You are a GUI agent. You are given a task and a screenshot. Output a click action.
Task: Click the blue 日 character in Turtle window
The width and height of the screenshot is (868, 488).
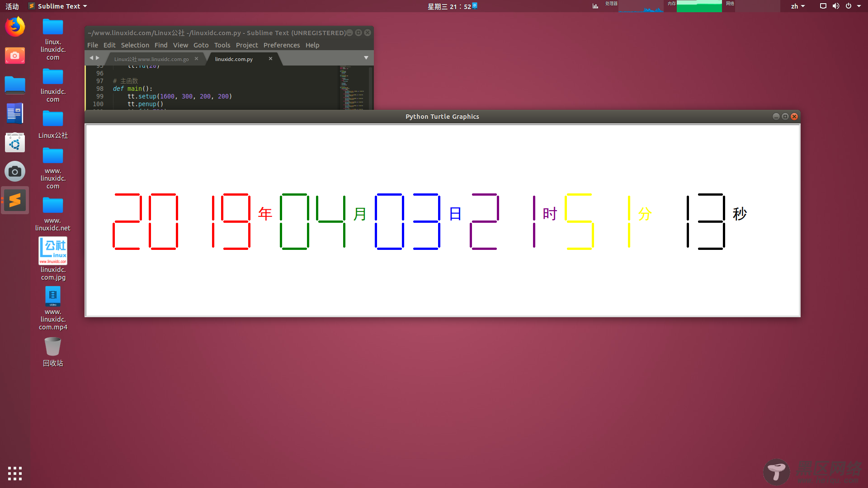pyautogui.click(x=455, y=214)
